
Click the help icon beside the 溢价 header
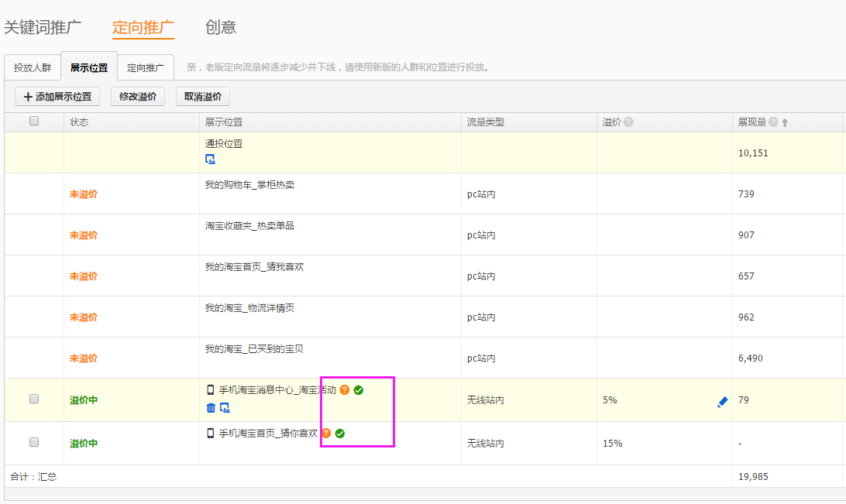coord(628,122)
